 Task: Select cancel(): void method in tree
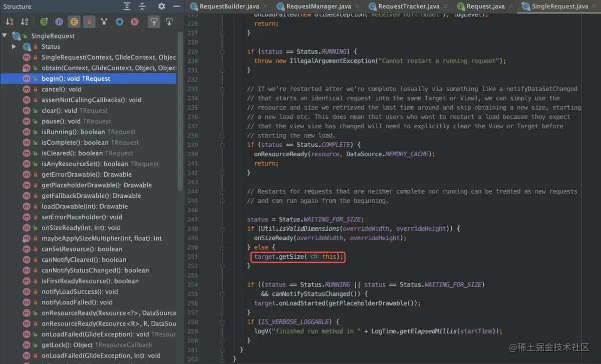(x=61, y=89)
